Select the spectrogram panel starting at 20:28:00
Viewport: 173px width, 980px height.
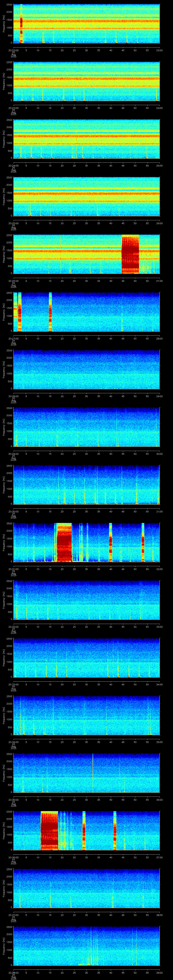(86, 370)
